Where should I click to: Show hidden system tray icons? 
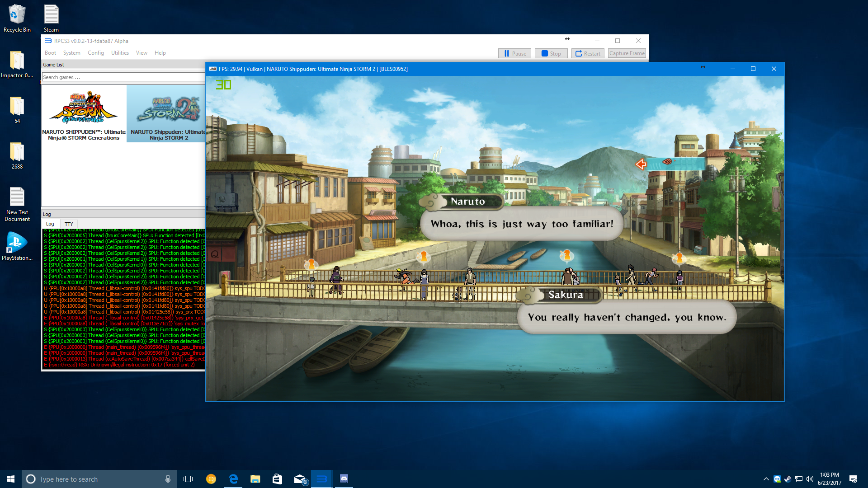tap(766, 479)
